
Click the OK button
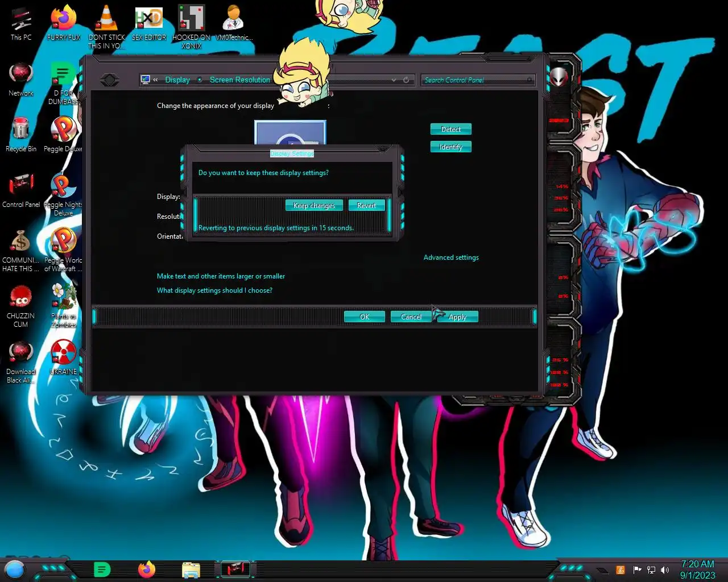(x=365, y=317)
